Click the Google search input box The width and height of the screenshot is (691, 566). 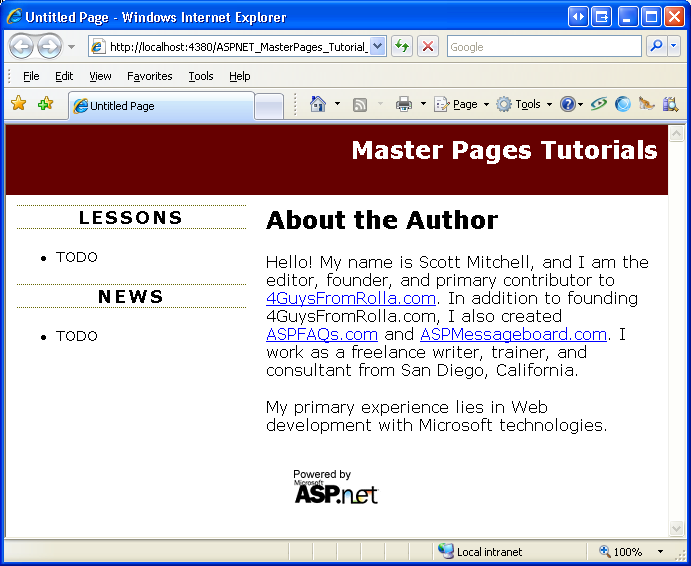[x=543, y=46]
